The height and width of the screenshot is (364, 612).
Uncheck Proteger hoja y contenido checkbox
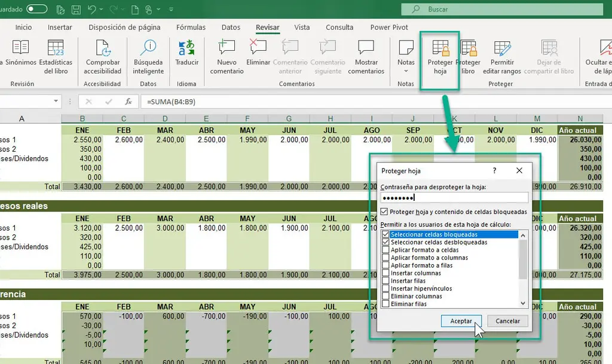[x=384, y=212]
